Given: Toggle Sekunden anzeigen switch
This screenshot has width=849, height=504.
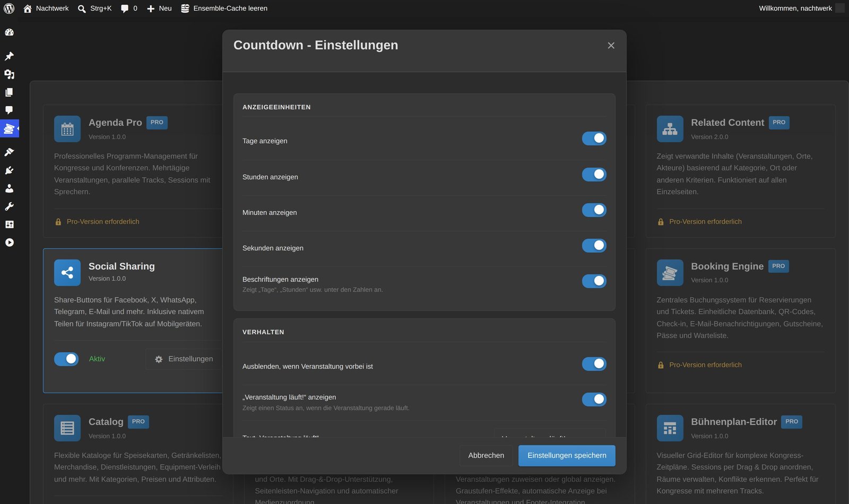Looking at the screenshot, I should tap(594, 246).
